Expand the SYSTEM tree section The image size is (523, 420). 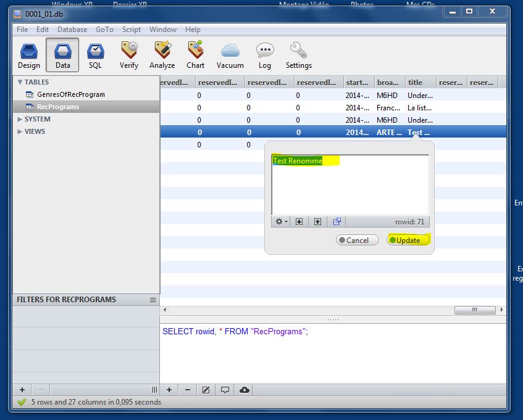click(x=20, y=119)
